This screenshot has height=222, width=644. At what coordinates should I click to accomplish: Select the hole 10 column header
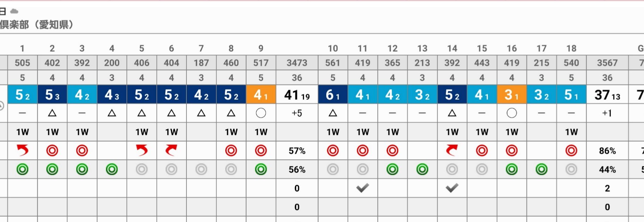pyautogui.click(x=333, y=48)
